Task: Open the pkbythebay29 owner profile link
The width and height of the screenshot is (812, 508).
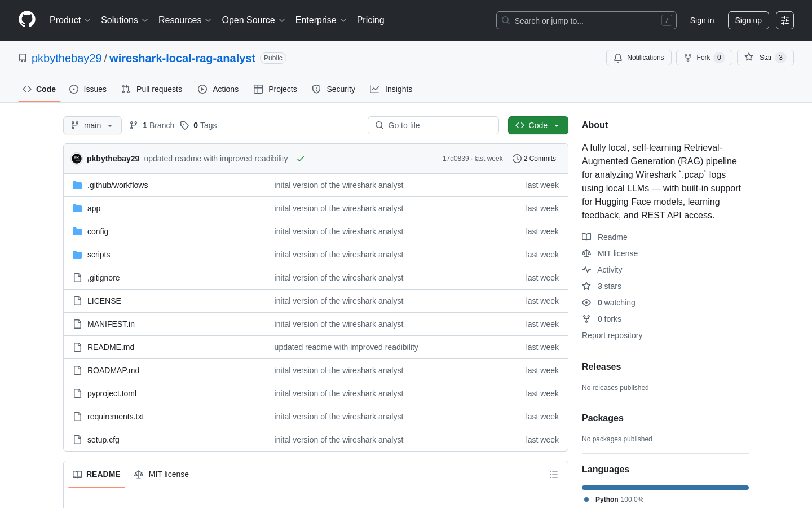Action: (x=67, y=58)
